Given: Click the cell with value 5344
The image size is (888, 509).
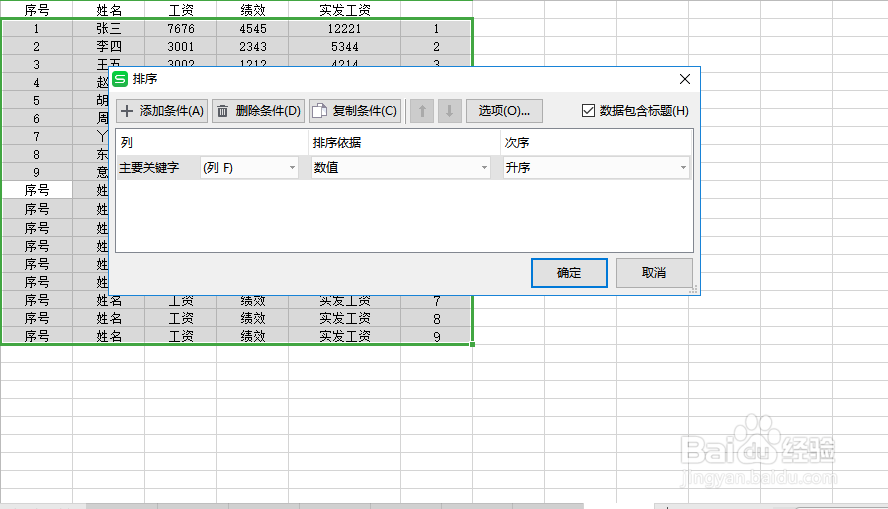Looking at the screenshot, I should (x=344, y=46).
